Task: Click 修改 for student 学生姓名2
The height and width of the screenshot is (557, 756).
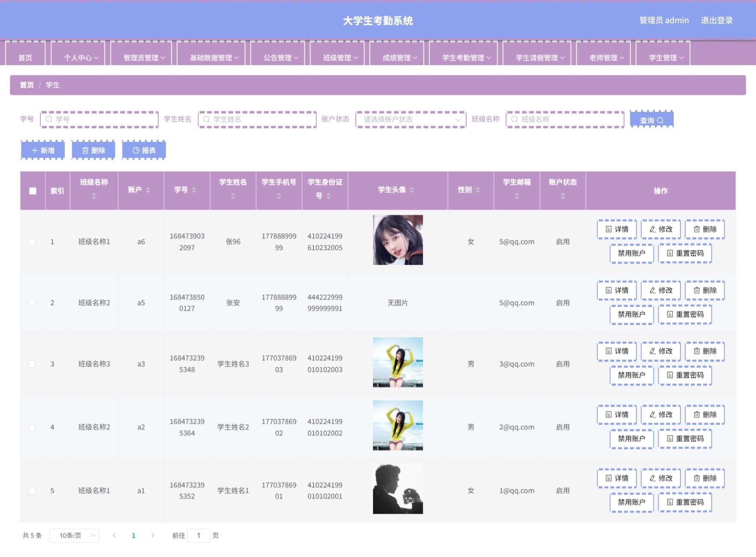Action: click(661, 414)
